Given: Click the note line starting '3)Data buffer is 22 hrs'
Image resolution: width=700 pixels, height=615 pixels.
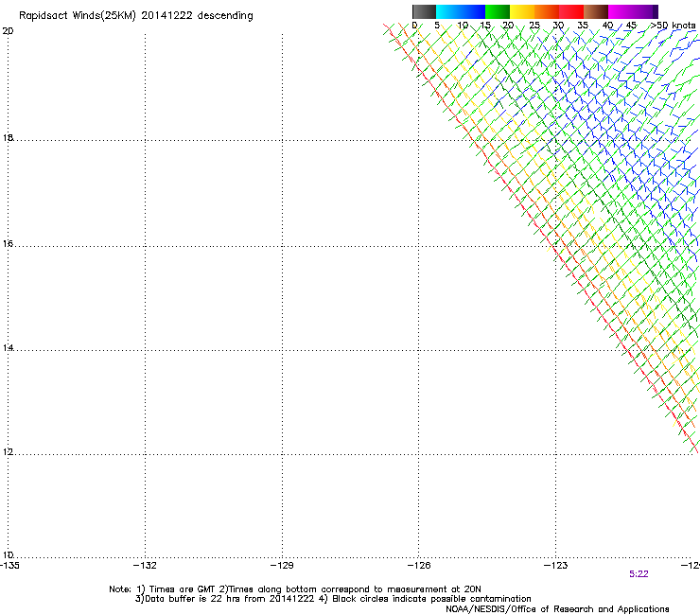Looking at the screenshot, I should click(x=333, y=599).
